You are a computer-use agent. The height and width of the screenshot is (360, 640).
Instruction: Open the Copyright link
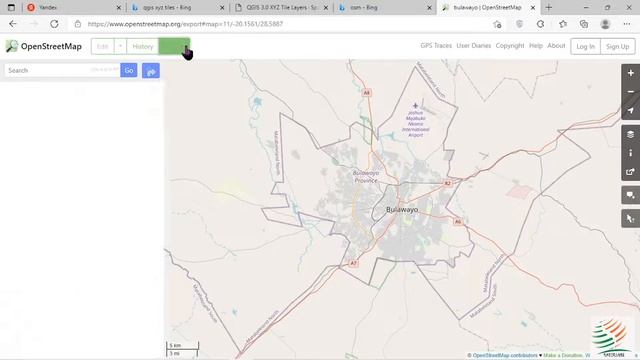510,46
